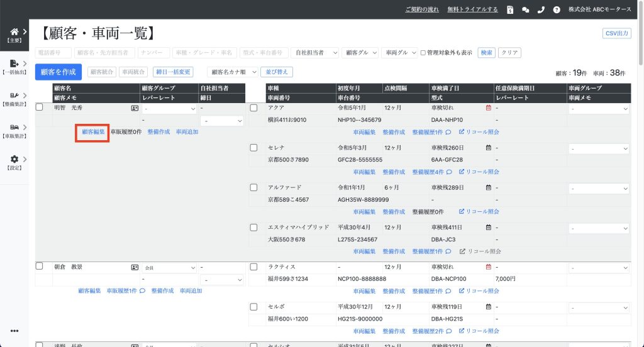Click red calendar icon in ラクティス row
The image size is (644, 347).
point(488,267)
